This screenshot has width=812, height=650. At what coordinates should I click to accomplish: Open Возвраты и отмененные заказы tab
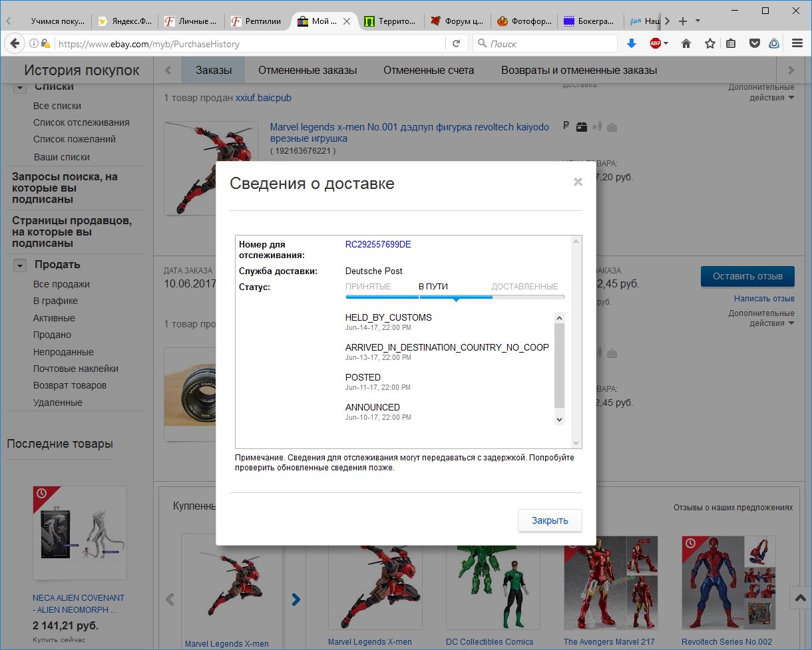579,70
